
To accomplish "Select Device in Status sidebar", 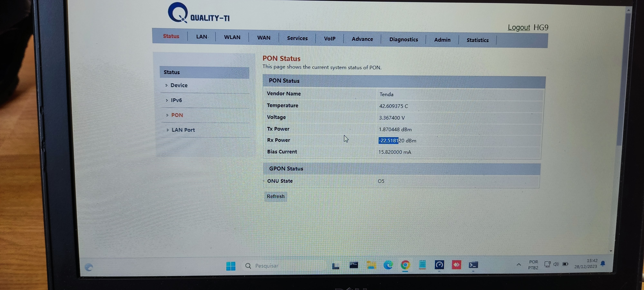I will click(x=179, y=85).
